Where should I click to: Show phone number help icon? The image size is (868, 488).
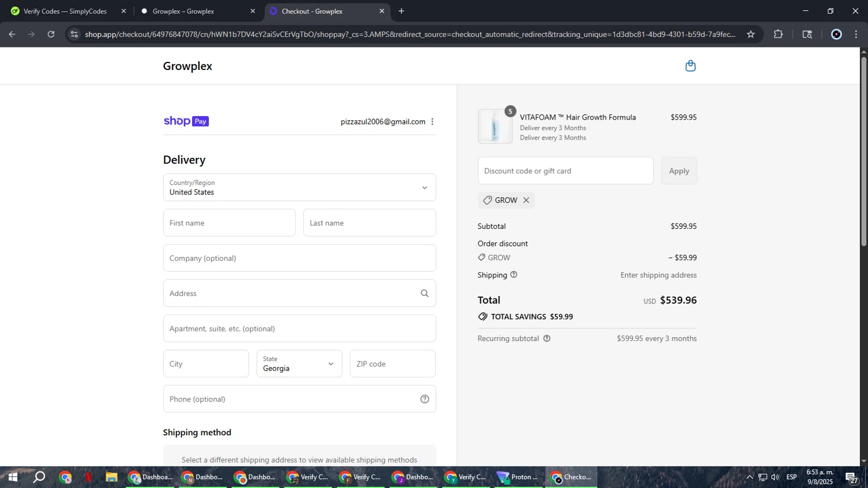(x=425, y=399)
